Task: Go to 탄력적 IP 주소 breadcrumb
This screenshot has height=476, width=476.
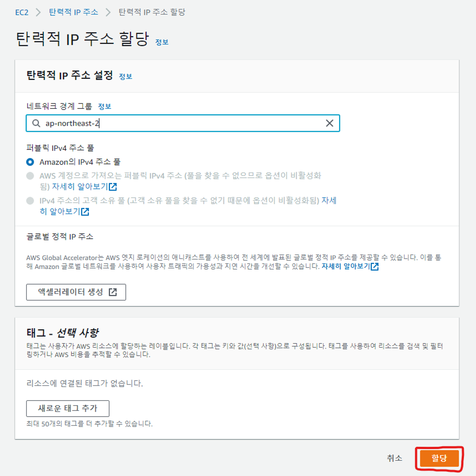Action: 73,12
